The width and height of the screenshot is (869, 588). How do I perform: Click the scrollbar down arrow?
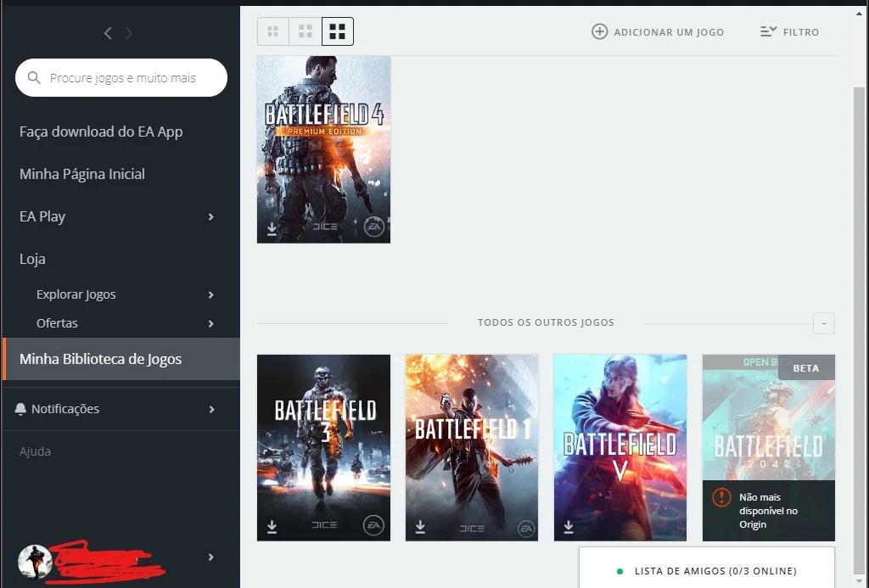(x=859, y=580)
